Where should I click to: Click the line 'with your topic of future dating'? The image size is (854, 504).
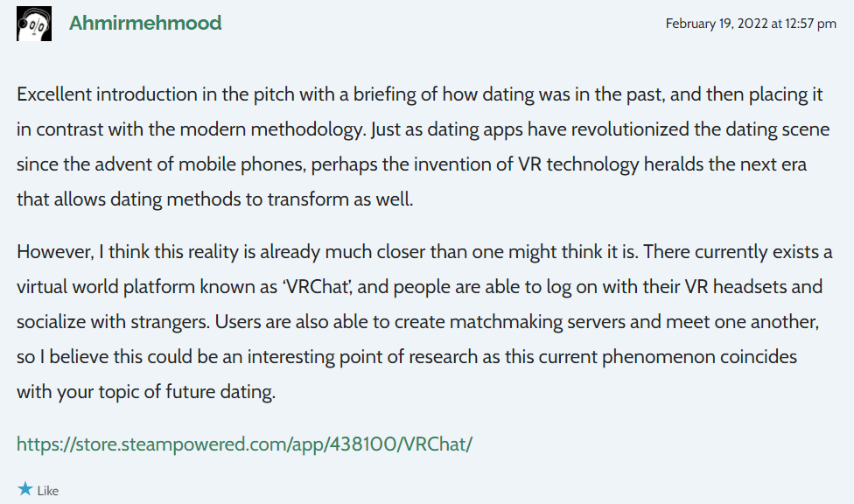(146, 392)
